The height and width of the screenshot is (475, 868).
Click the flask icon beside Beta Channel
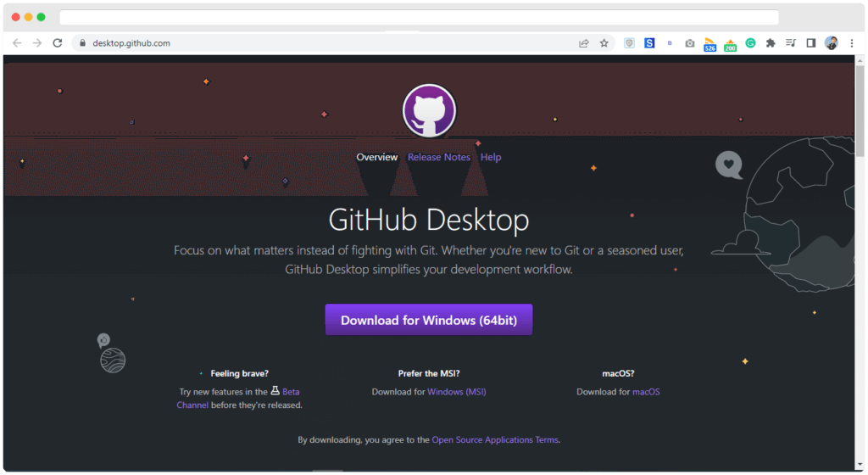(275, 391)
